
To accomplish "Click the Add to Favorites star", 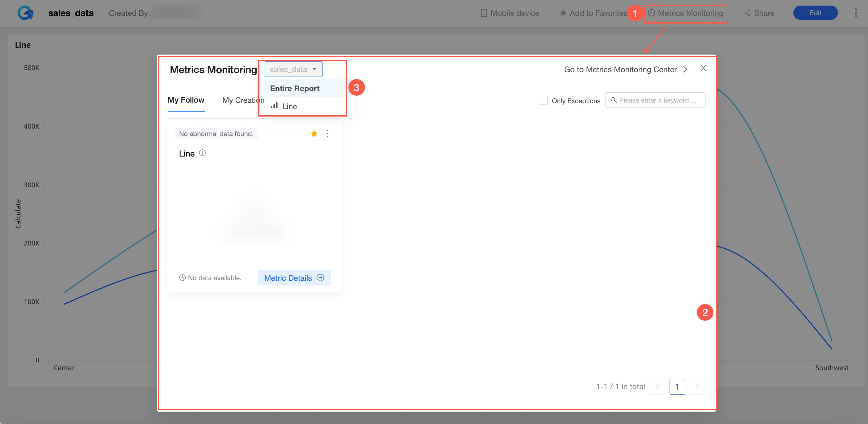I will [x=563, y=13].
